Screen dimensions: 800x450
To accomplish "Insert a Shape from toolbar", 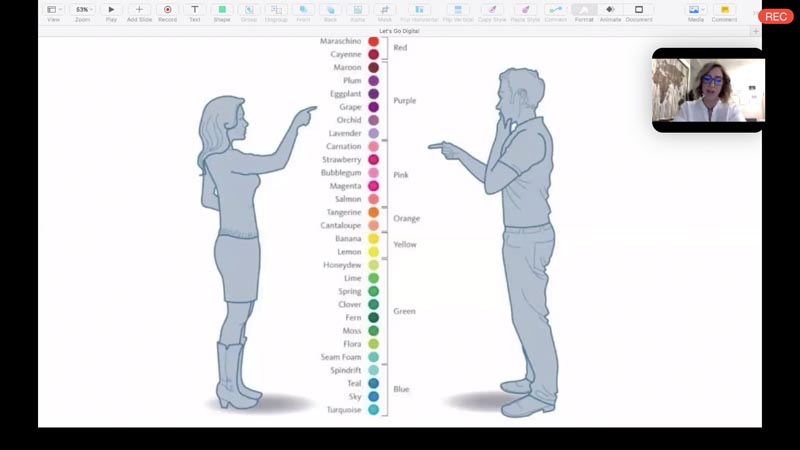I will tap(222, 10).
